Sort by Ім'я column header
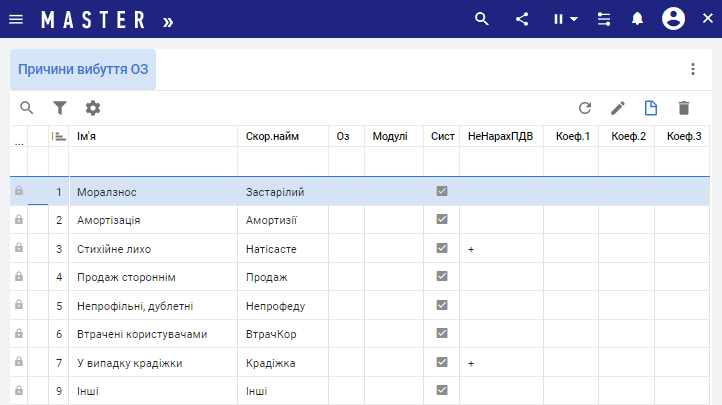 tap(150, 136)
